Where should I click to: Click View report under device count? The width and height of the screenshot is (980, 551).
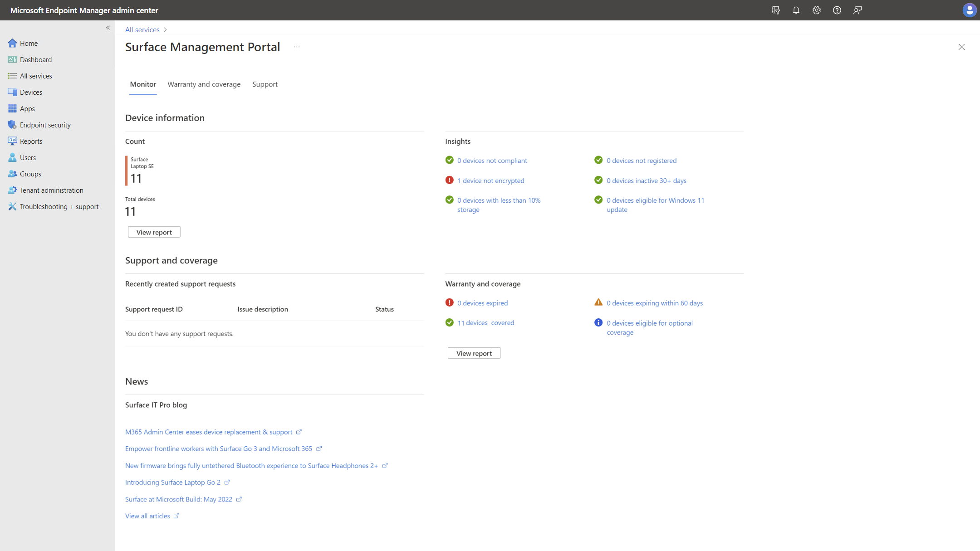click(x=154, y=232)
